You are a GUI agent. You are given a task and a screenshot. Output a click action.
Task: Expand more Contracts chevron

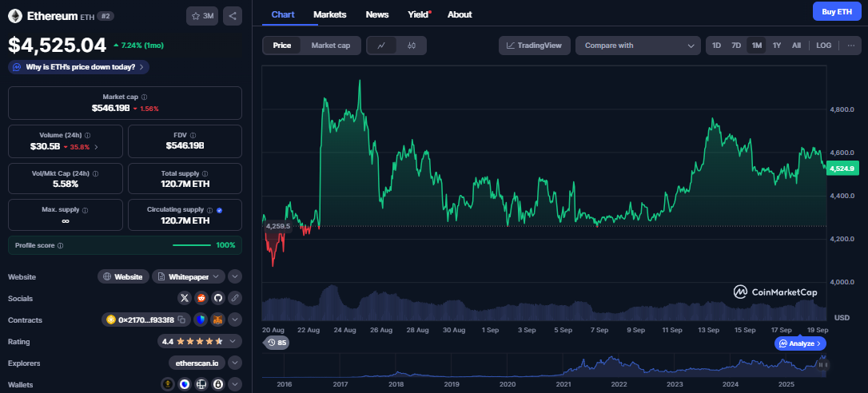tap(235, 320)
